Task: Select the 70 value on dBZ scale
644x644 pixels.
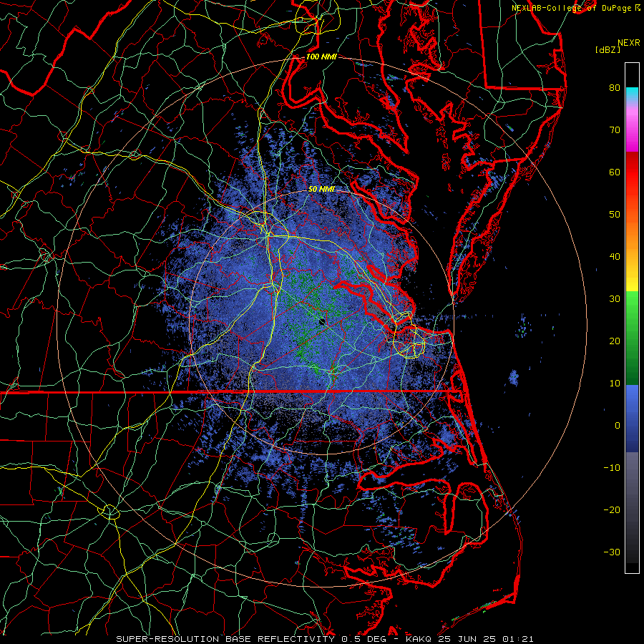Action: (x=615, y=130)
